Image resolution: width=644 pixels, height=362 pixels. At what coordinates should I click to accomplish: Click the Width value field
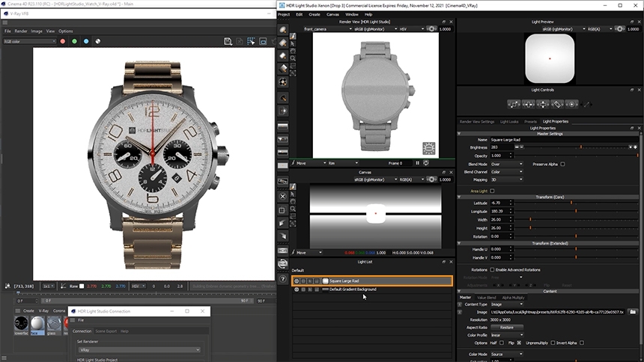[499, 220]
